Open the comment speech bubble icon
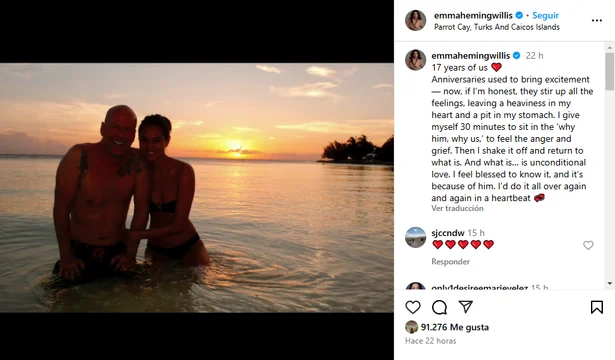 click(x=439, y=307)
